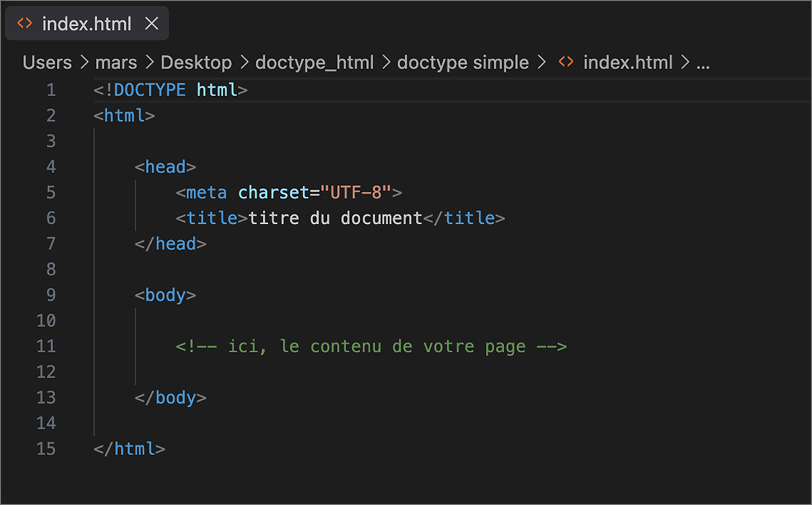The height and width of the screenshot is (505, 812).
Task: Click the "UTF-8" string value
Action: coord(356,193)
